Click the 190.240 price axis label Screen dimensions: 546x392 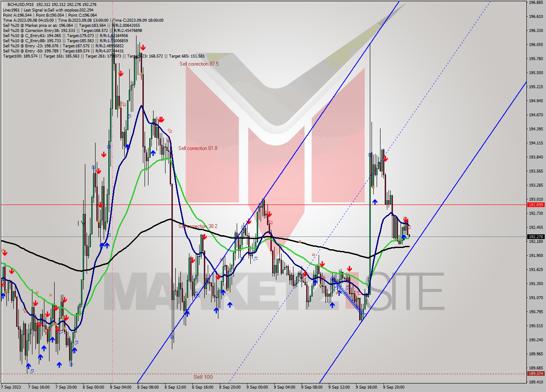pos(535,340)
